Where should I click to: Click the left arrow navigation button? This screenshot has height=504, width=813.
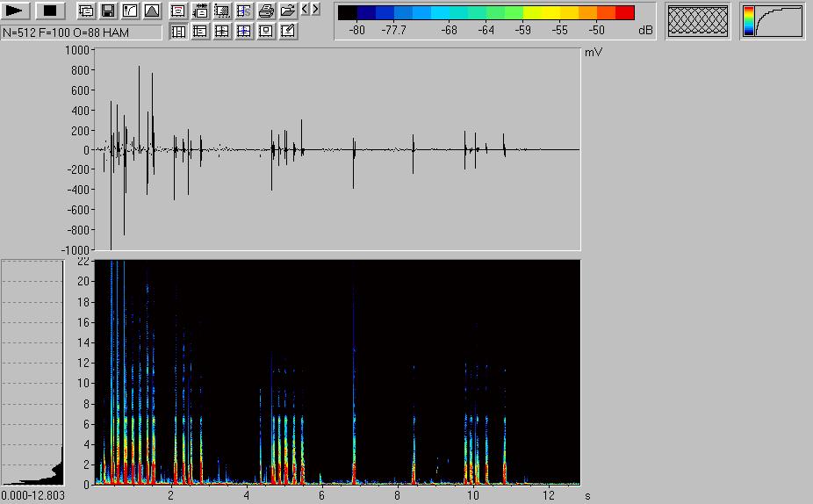click(305, 10)
